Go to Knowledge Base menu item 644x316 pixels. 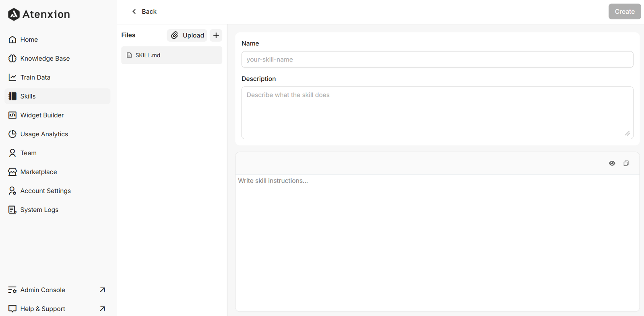58,58
